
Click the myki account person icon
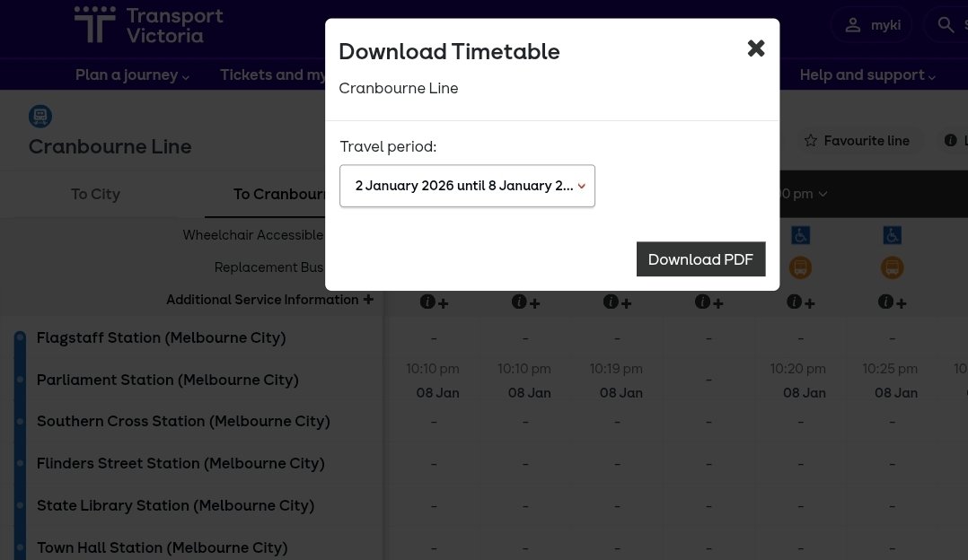(x=852, y=24)
